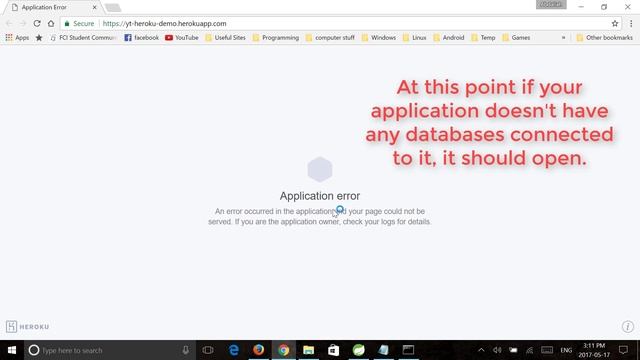This screenshot has width=640, height=360.
Task: Check battery status in system tray
Action: click(x=513, y=350)
